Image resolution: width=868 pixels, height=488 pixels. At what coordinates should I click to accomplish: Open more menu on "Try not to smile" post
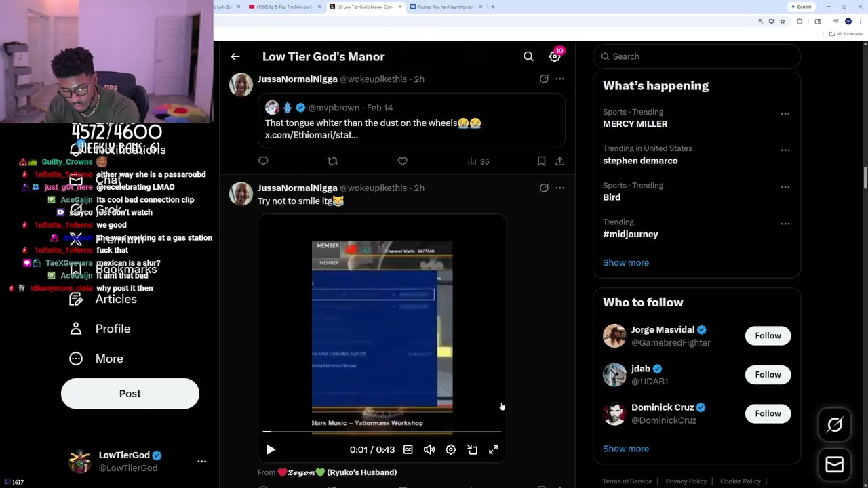(x=559, y=188)
